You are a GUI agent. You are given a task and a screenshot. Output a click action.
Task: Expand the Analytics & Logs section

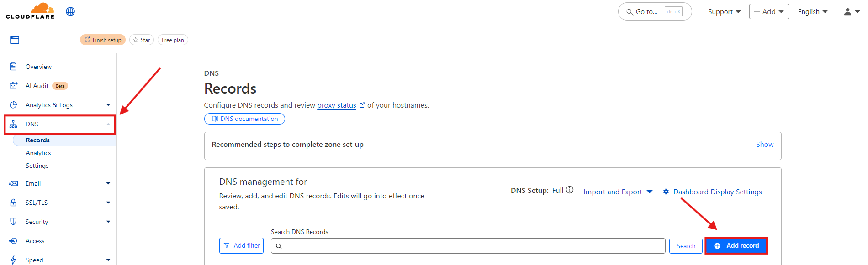coord(108,105)
